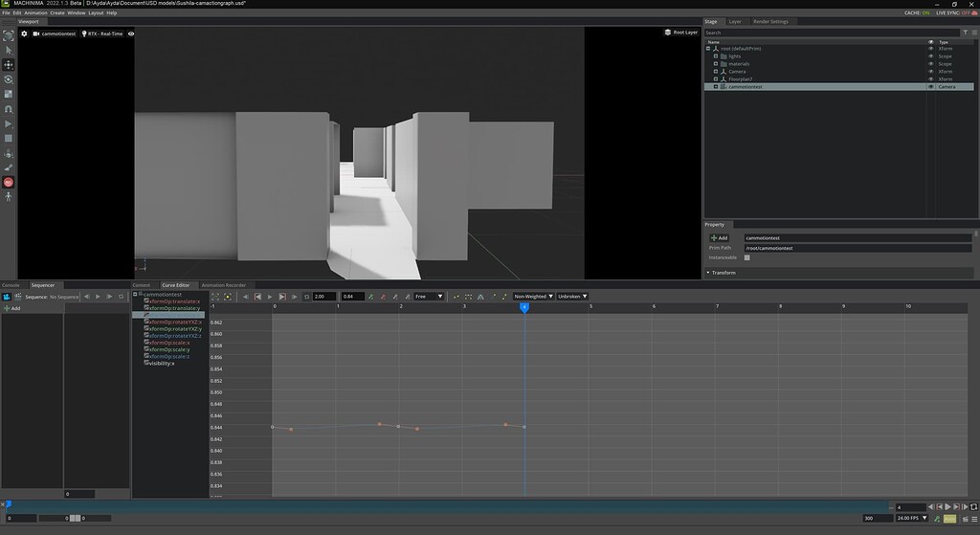Open the Non-Weighted dropdown
Screen dimensions: 980x535
[x=533, y=297]
